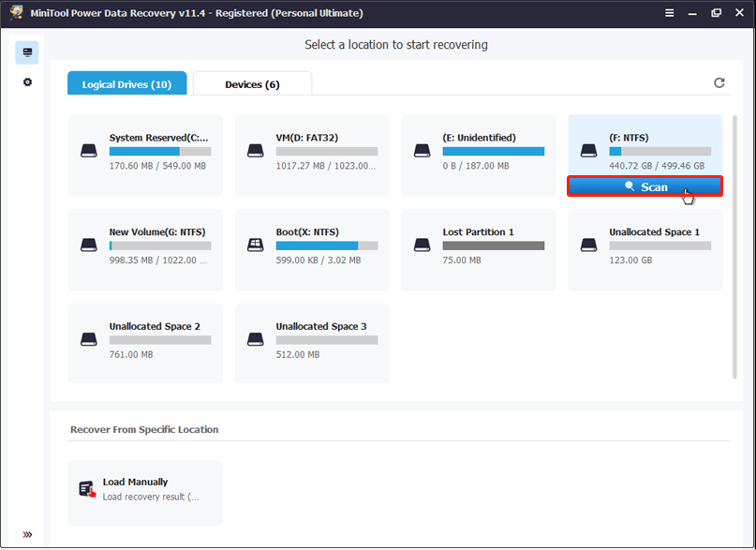Open the hamburger menu in the title bar
Viewport: 756px width, 550px height.
tap(669, 12)
